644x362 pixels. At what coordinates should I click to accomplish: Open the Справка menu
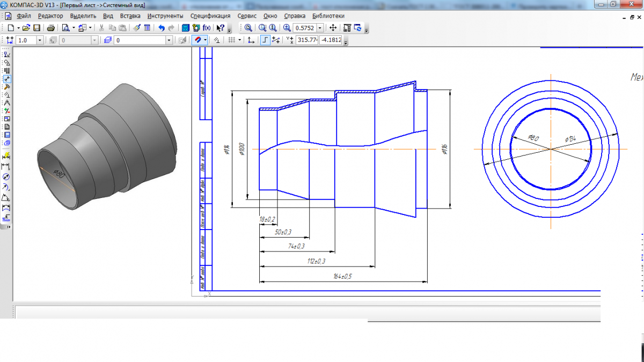tap(295, 16)
